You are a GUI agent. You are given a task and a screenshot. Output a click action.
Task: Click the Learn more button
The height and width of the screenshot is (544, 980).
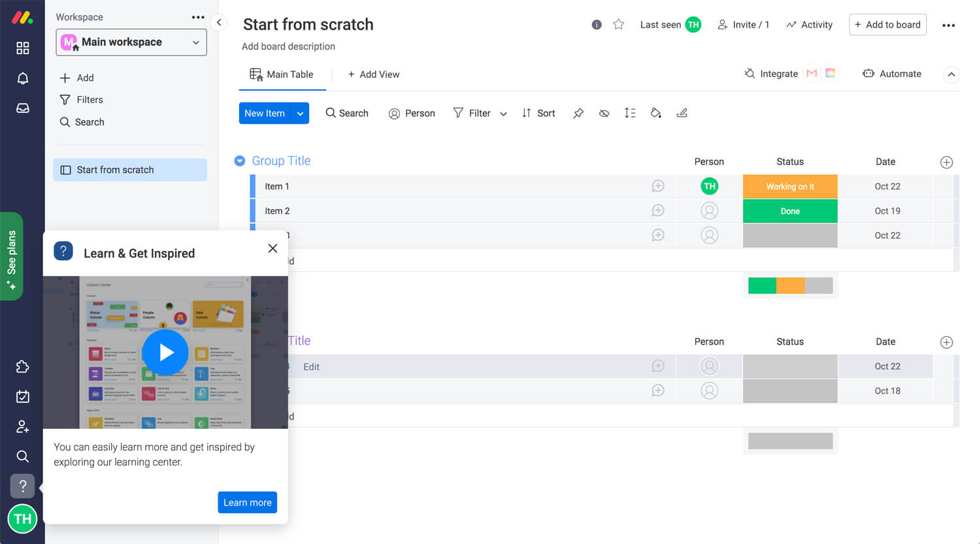point(248,503)
